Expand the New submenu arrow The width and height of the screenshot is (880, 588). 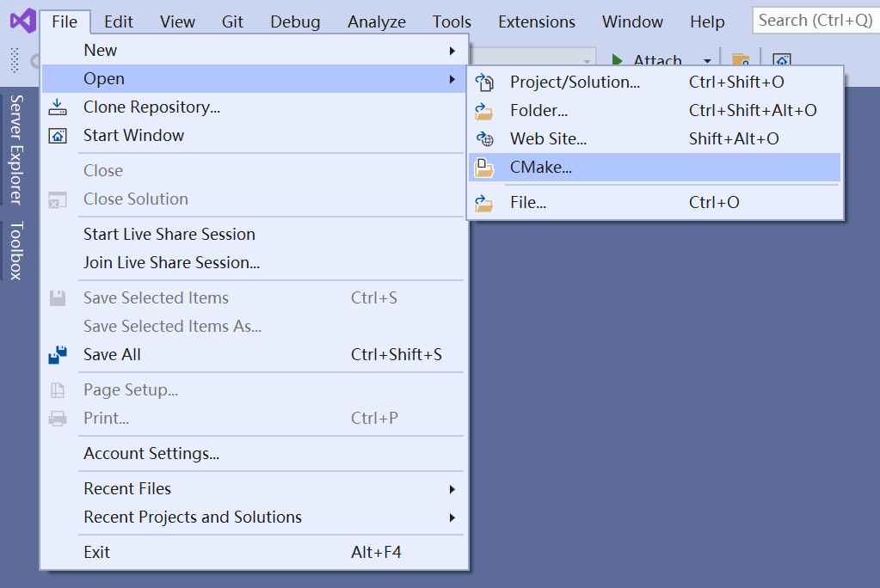pyautogui.click(x=453, y=50)
